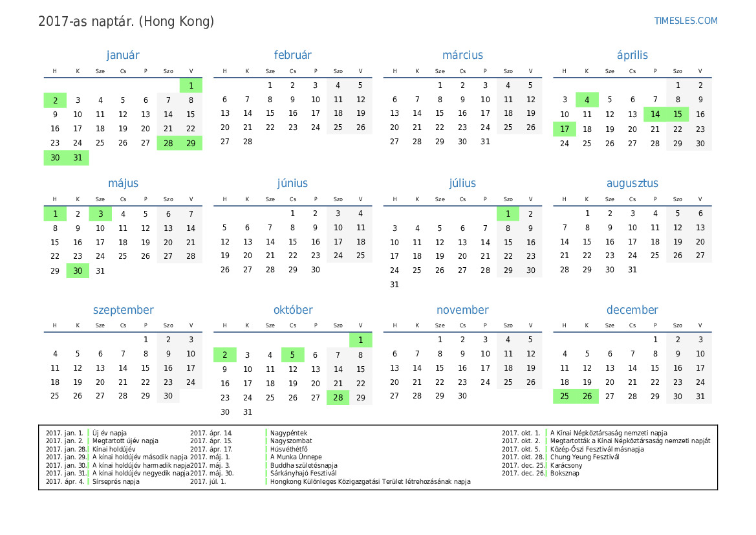Click highlighted October 5 cell
The width and height of the screenshot is (756, 535).
[x=293, y=355]
